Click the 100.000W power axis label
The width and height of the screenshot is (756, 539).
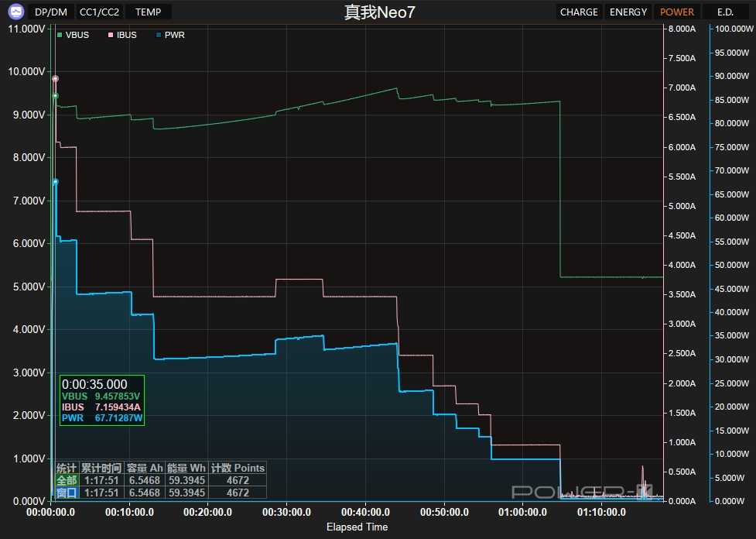click(x=734, y=29)
